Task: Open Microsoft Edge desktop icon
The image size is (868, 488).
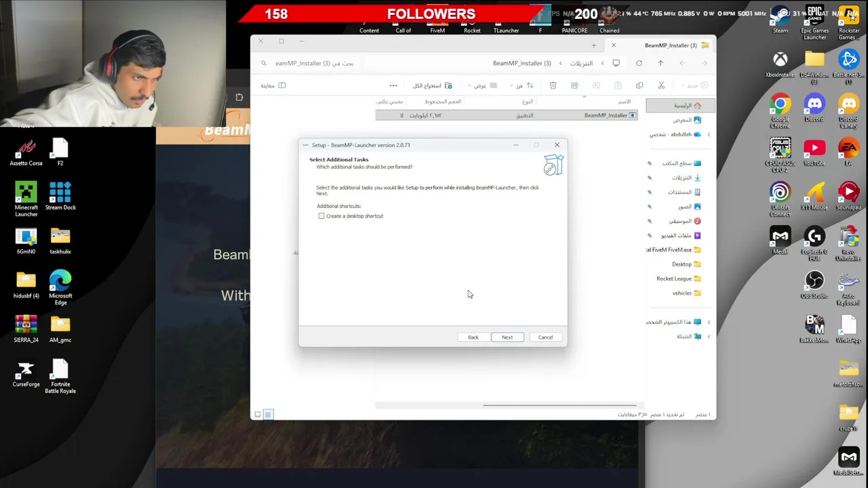Action: tap(60, 287)
